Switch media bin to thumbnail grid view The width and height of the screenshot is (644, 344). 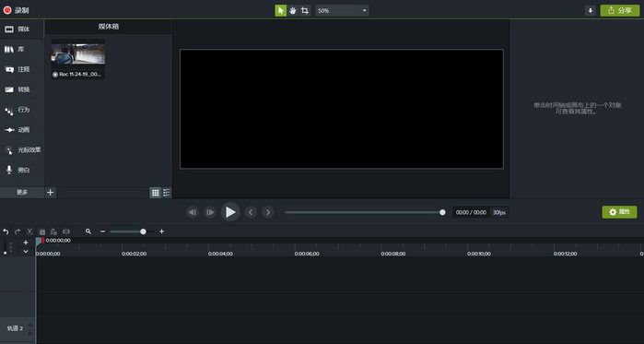click(x=156, y=193)
